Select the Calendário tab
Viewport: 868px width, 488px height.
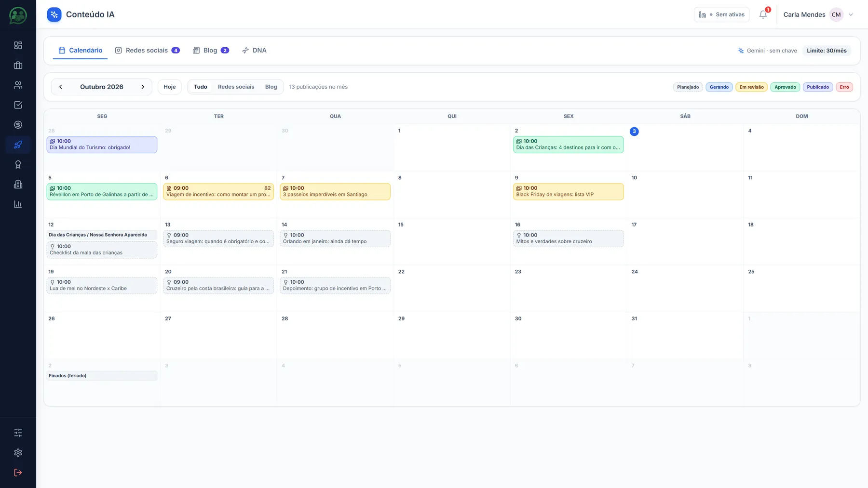[x=80, y=50]
